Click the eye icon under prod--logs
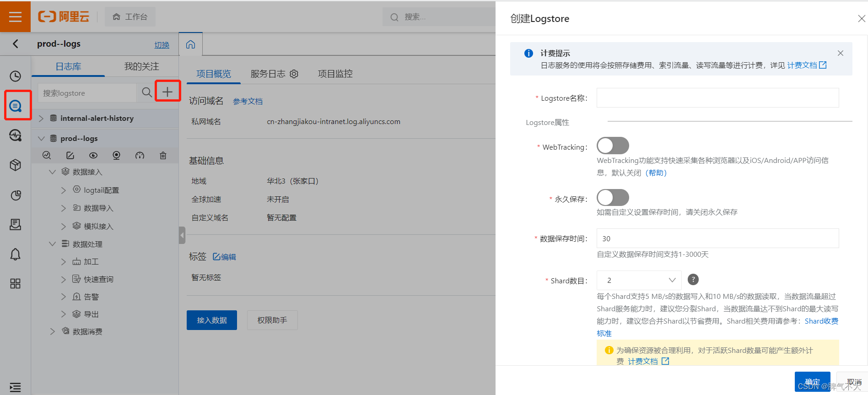This screenshot has height=395, width=868. coord(93,155)
